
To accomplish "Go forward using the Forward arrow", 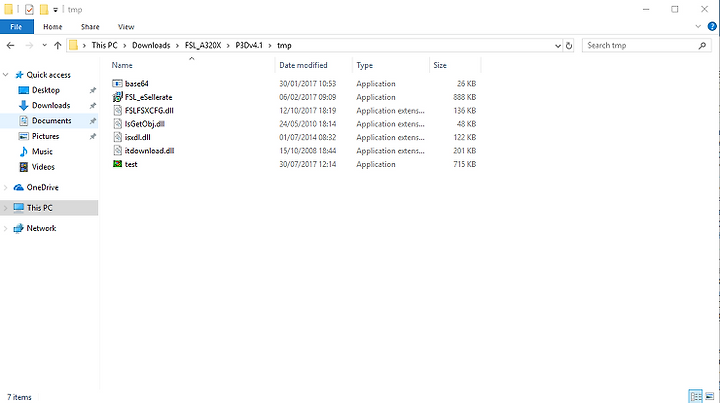I will [x=29, y=45].
